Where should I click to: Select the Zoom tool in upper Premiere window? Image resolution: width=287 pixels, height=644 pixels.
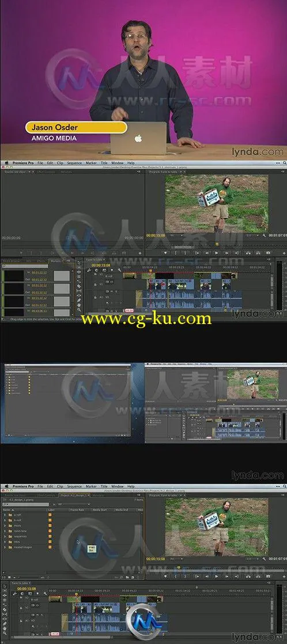coord(79,311)
